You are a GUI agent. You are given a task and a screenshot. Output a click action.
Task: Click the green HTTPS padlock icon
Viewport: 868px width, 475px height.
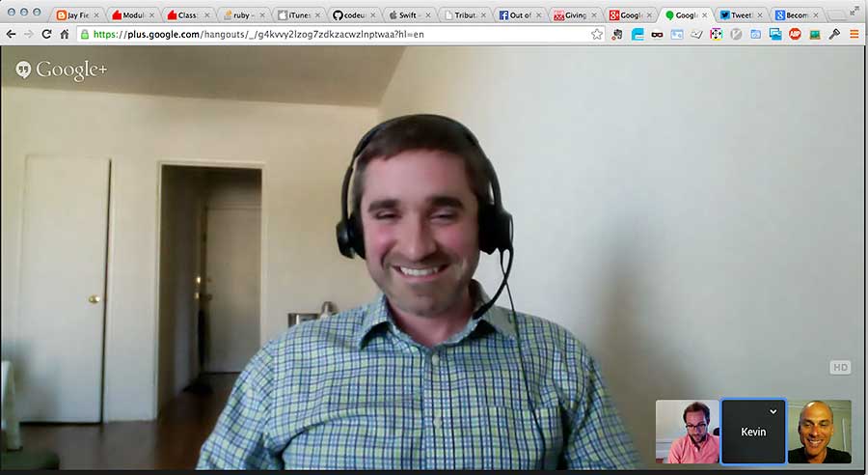pyautogui.click(x=85, y=34)
